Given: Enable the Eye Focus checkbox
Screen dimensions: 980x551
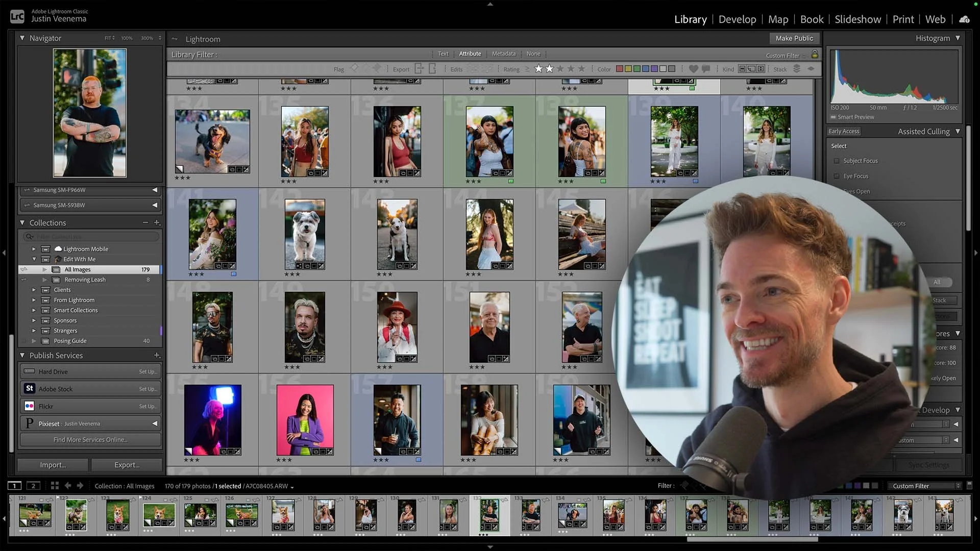Looking at the screenshot, I should pos(836,176).
